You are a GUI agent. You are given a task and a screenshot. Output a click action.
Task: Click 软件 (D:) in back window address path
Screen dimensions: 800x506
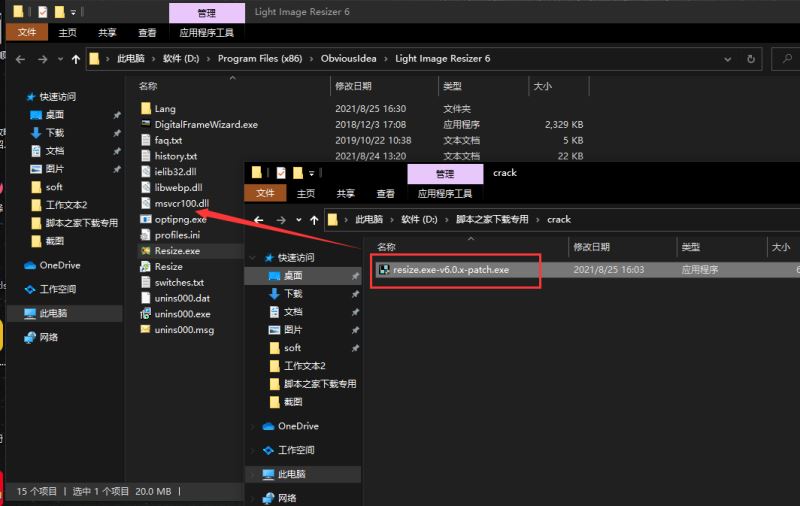click(x=181, y=59)
